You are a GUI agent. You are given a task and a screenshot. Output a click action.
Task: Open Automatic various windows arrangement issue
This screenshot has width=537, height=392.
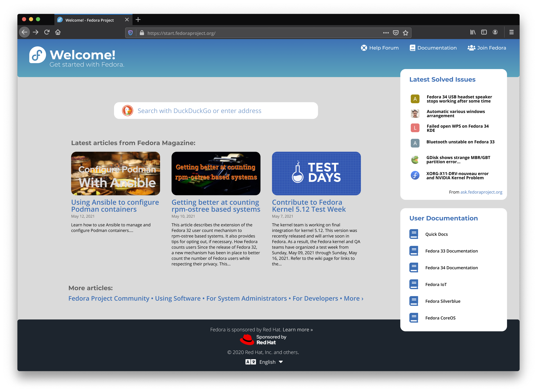click(456, 114)
